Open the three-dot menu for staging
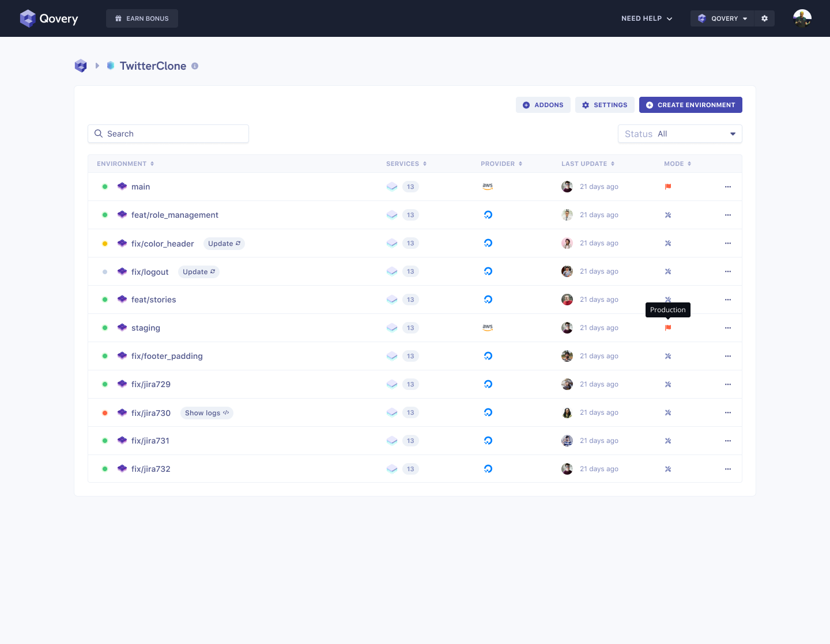This screenshot has height=644, width=830. click(728, 328)
